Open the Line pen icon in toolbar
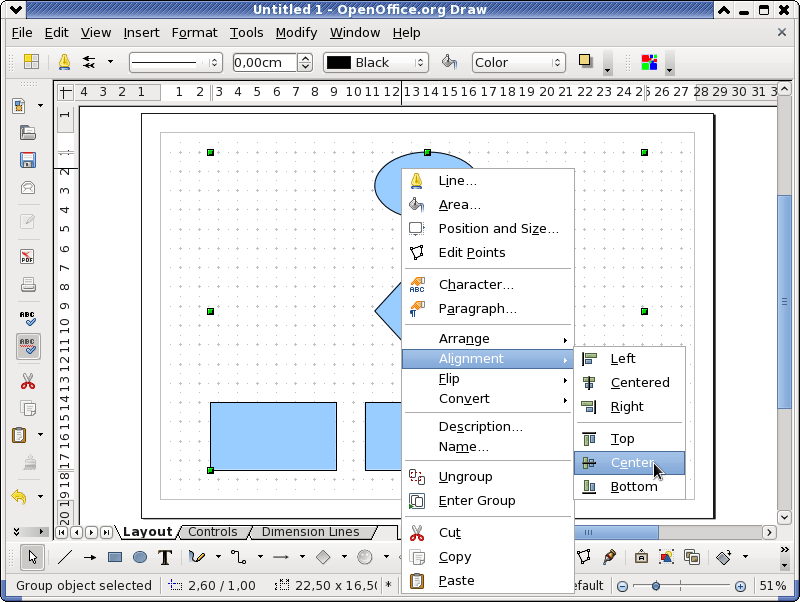800x602 pixels. [64, 62]
